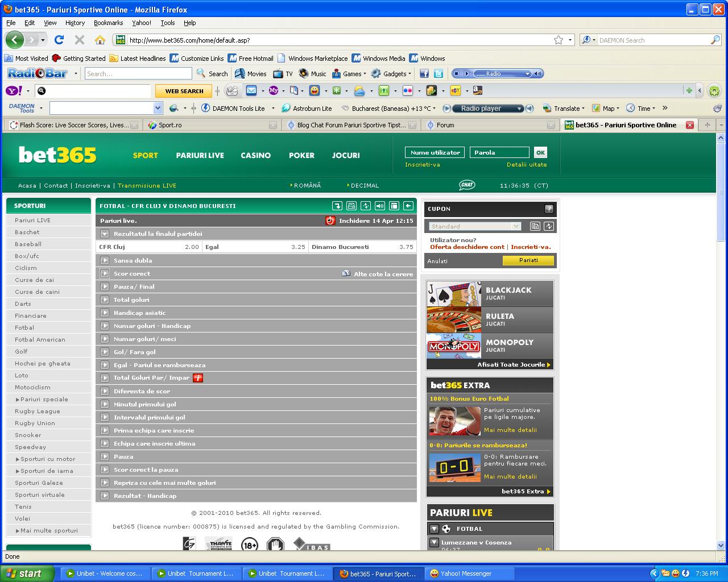The height and width of the screenshot is (582, 728).
Task: Click the OK login button
Action: pyautogui.click(x=540, y=152)
